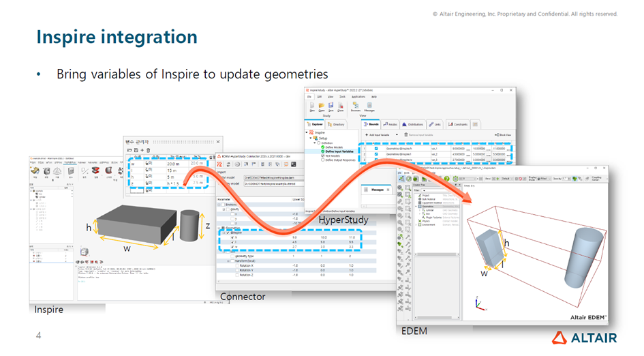Click refresh icon in Connector toolbar
Screen dimensions: 644x356
[228, 164]
